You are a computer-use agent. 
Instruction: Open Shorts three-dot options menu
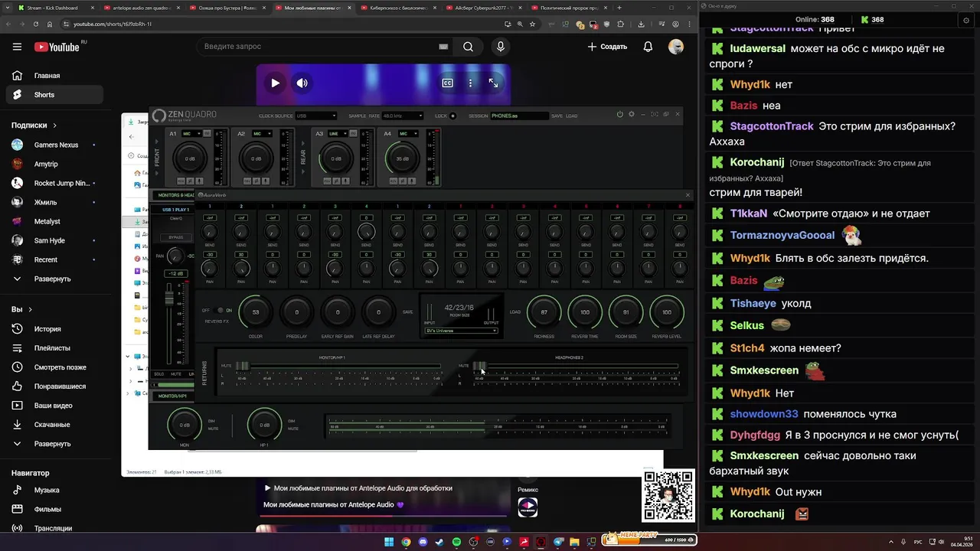(470, 83)
